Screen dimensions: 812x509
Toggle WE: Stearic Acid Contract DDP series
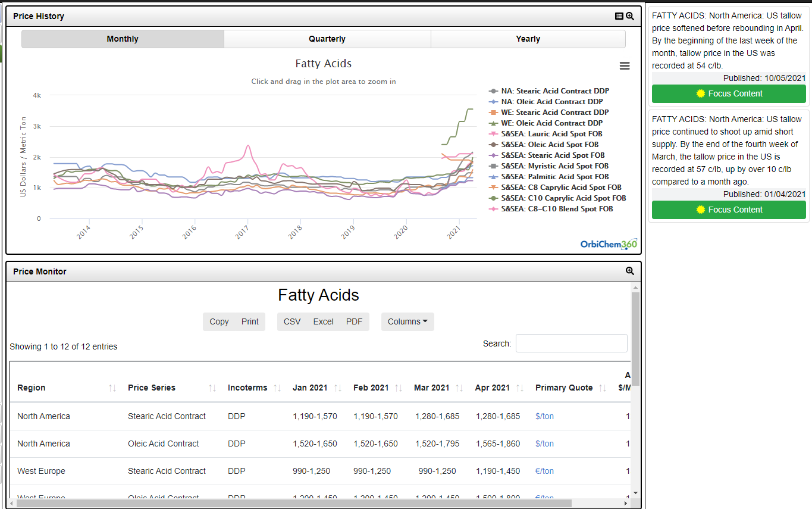549,113
